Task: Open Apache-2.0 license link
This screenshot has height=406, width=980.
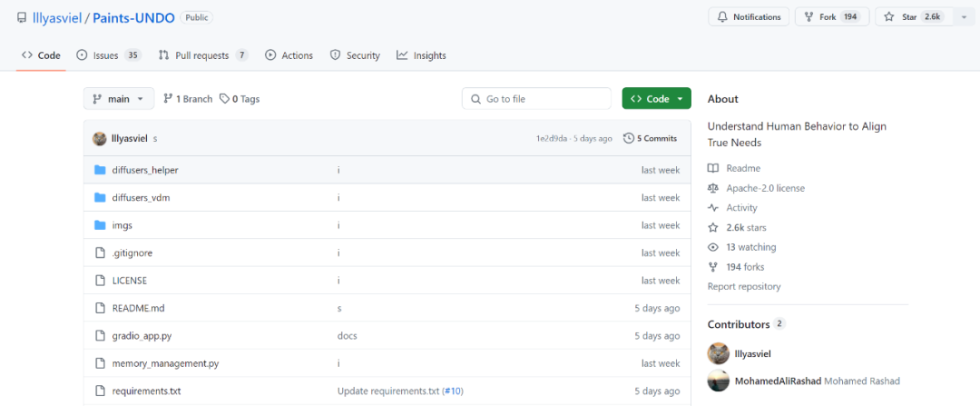Action: 765,188
